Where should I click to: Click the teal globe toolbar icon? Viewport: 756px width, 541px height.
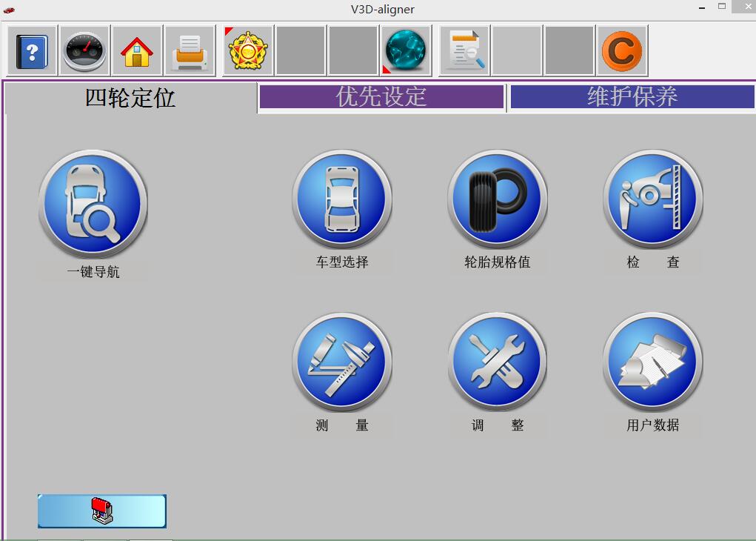(x=407, y=51)
